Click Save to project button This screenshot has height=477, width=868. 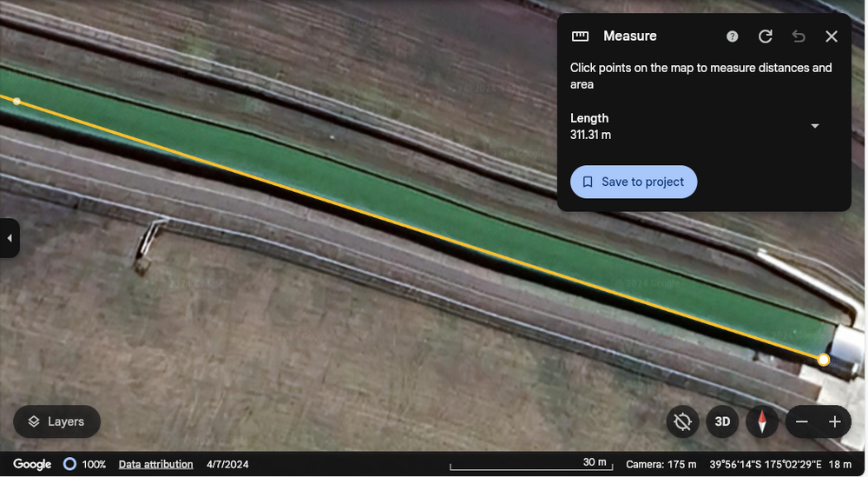[x=634, y=182]
